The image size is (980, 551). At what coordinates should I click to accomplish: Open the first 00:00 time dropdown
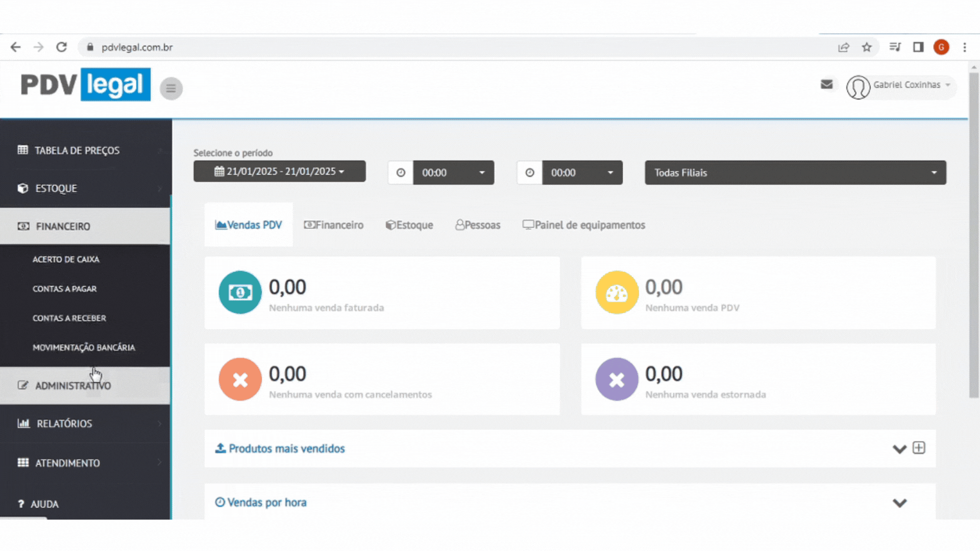pos(453,172)
